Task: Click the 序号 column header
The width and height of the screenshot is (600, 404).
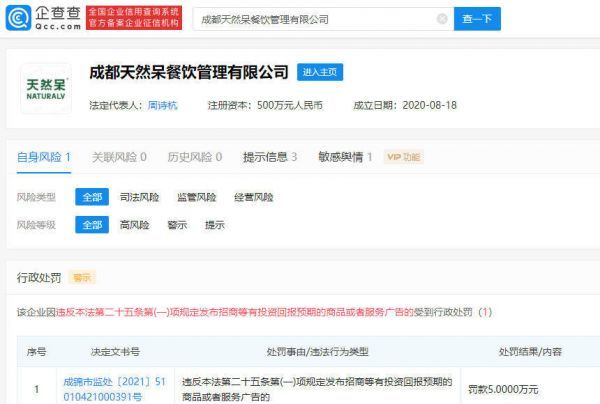Action: click(x=37, y=352)
